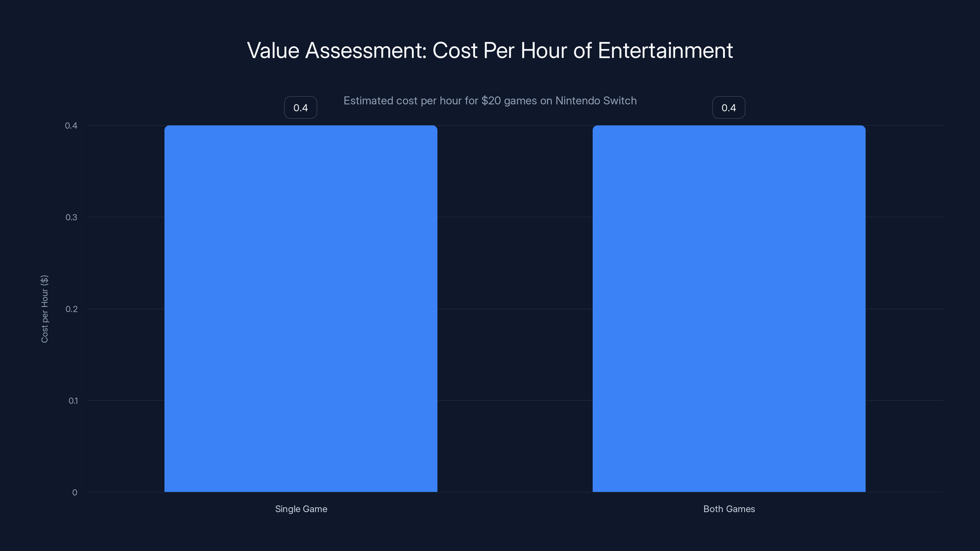The height and width of the screenshot is (551, 980).
Task: Click the 0.4 data label above Both Games
Action: [729, 107]
